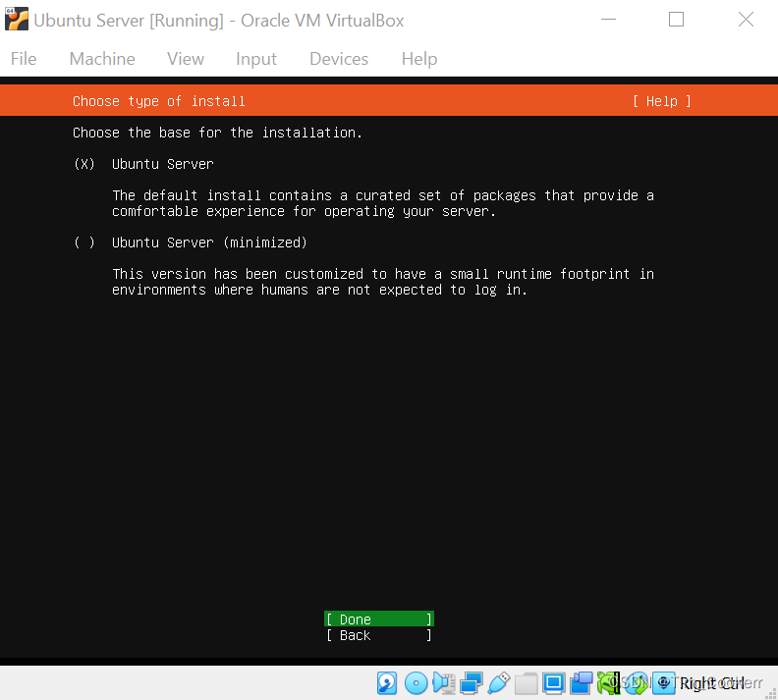The image size is (778, 700).
Task: Click the installer [ Help ] button
Action: point(662,101)
